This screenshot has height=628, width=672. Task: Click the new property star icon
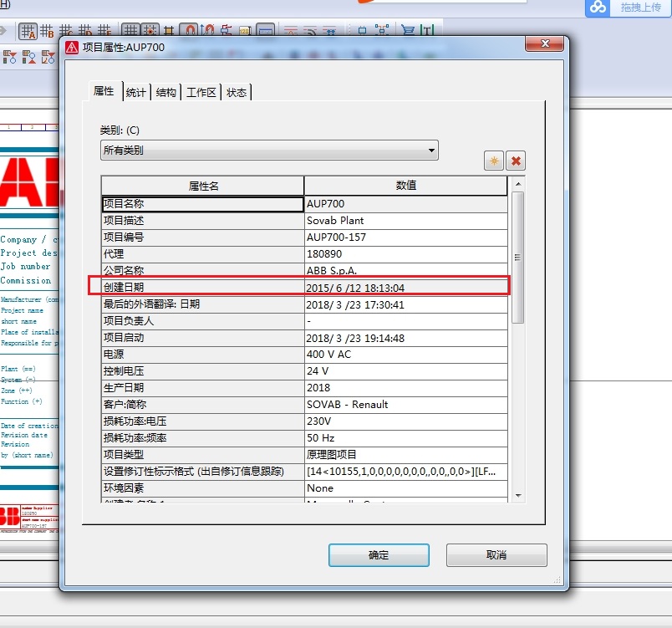(494, 161)
